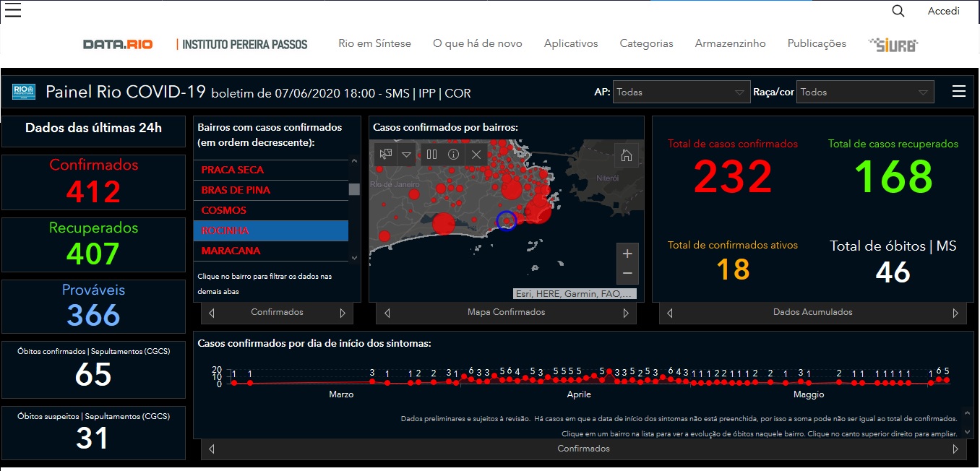980x471 pixels.
Task: Close the map toolbar with the X
Action: coord(476,154)
